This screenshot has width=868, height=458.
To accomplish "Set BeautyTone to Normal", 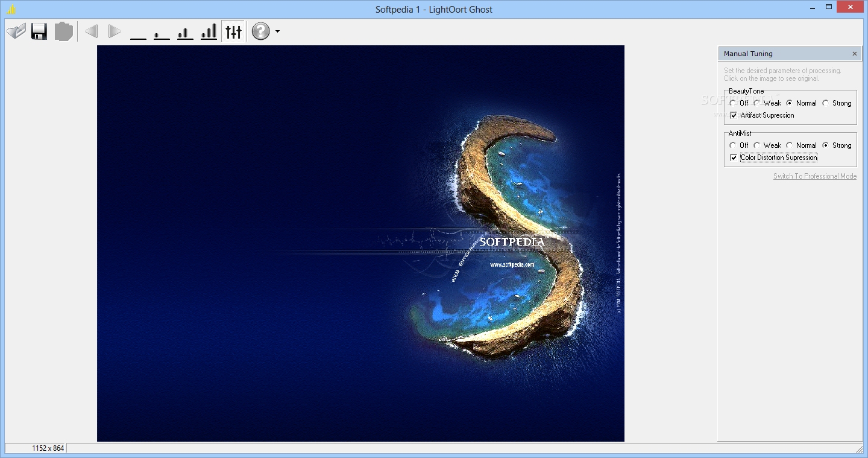I will (x=801, y=103).
